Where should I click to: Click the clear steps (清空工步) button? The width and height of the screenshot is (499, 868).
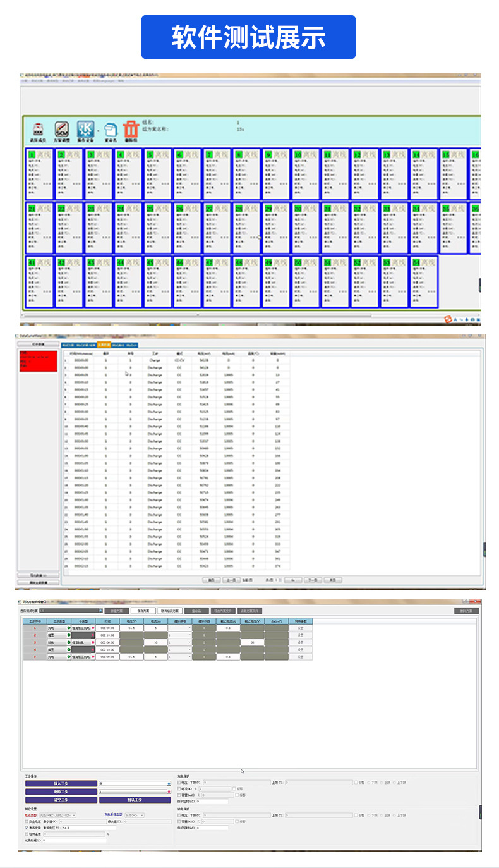click(x=61, y=800)
